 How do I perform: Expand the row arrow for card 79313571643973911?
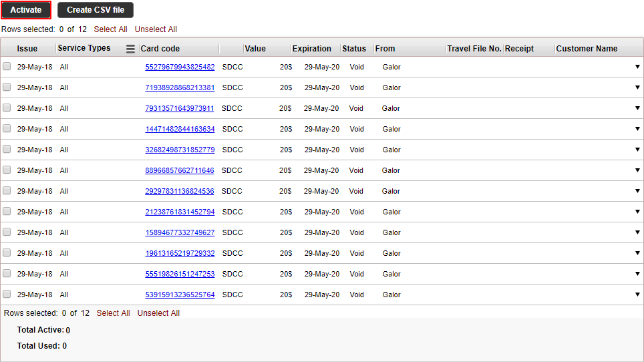637,108
